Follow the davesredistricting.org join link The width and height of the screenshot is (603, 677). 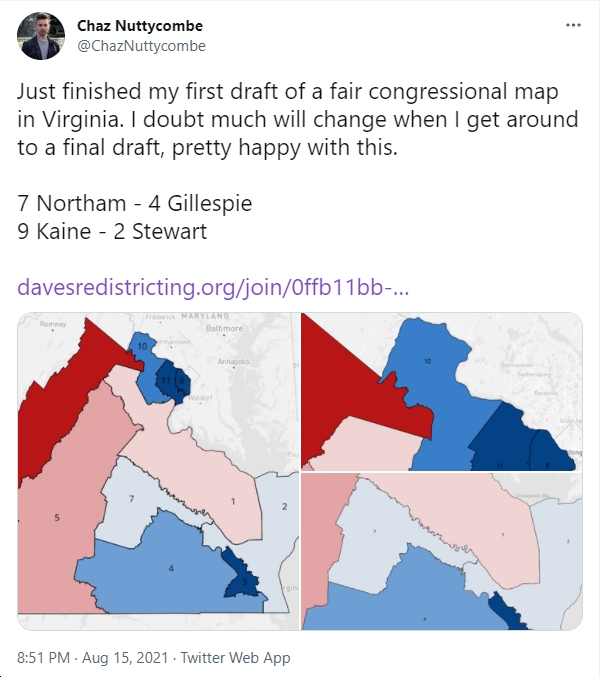[213, 287]
